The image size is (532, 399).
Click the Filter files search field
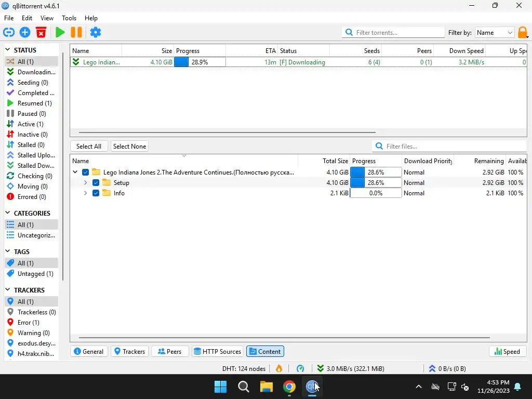tap(450, 146)
